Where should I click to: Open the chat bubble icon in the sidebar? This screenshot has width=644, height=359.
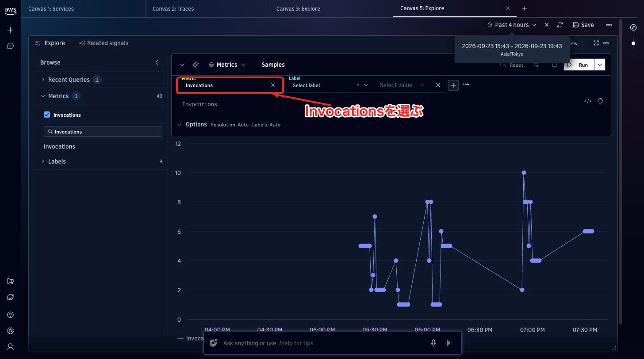click(11, 46)
